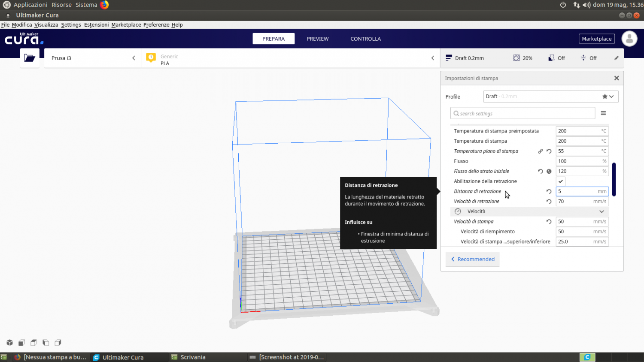Screen dimensions: 644x362
Task: Click the settings panel scrollbar
Action: pyautogui.click(x=614, y=179)
